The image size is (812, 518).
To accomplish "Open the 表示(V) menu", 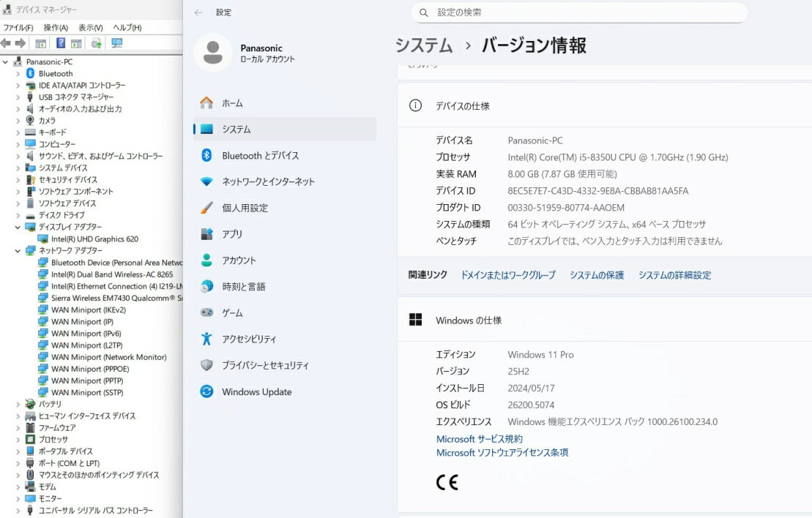I will click(x=90, y=27).
